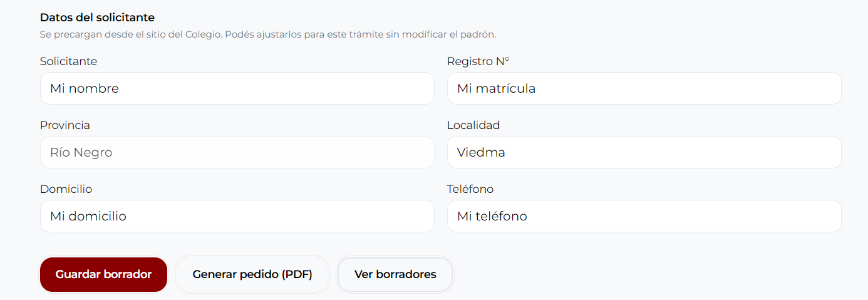Click the "Mi domicilio" text box
This screenshot has width=868, height=300.
(x=237, y=216)
